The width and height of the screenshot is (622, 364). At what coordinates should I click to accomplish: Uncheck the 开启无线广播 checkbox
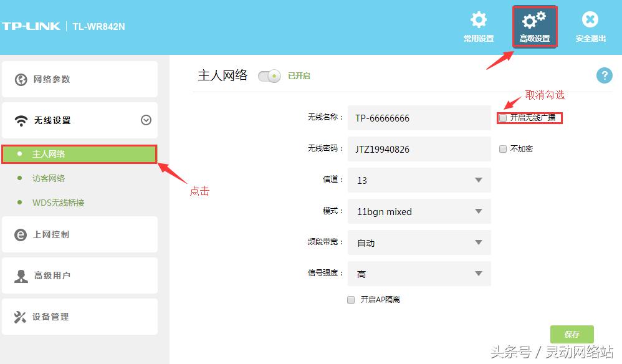(x=502, y=117)
